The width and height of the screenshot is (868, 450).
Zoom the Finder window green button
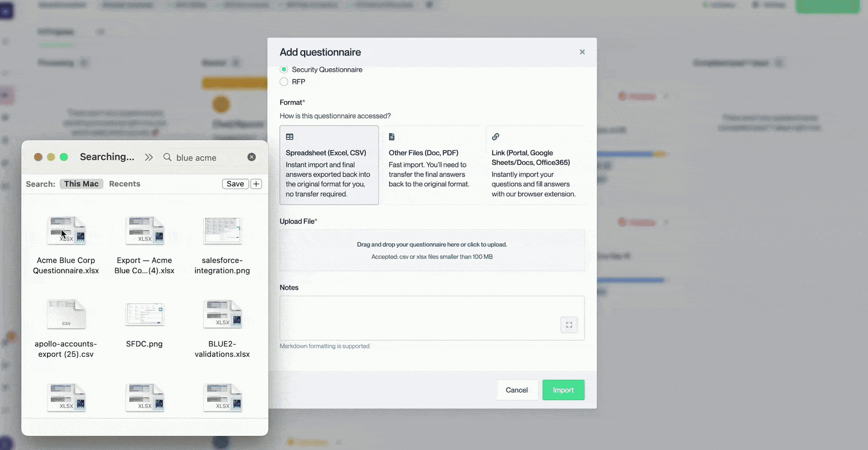(64, 157)
